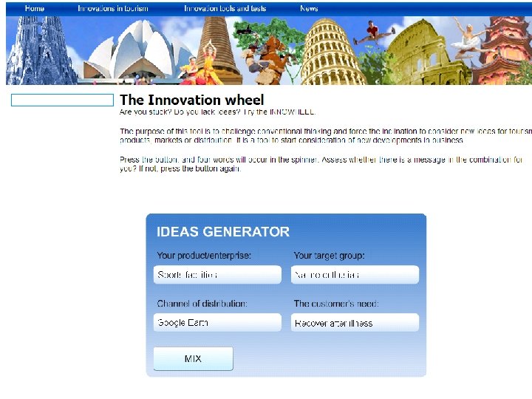This screenshot has height=399, width=532.
Task: Click the 'The purpose of this tool' paragraph
Action: (x=326, y=136)
